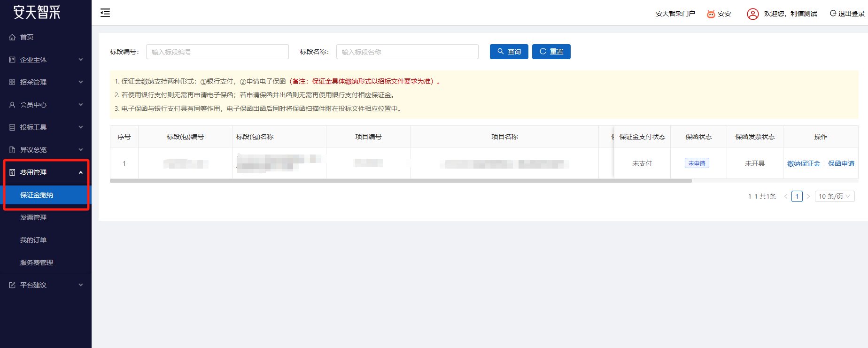Image resolution: width=868 pixels, height=348 pixels.
Task: Focus the 标段编号 input field
Action: tap(217, 52)
